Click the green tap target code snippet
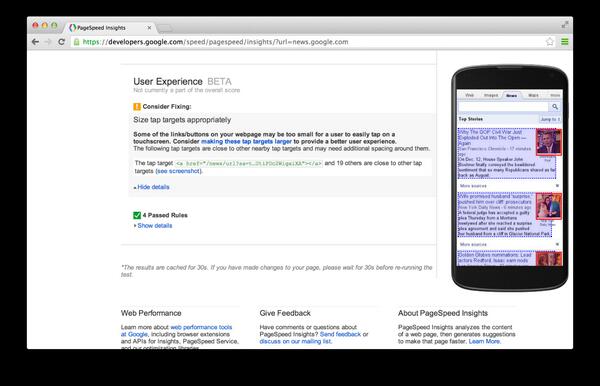The width and height of the screenshot is (600, 386). click(249, 163)
